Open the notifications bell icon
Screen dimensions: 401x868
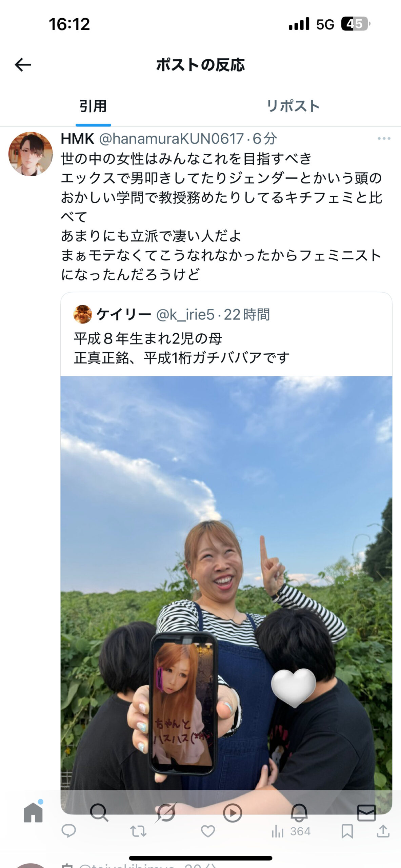point(299,813)
